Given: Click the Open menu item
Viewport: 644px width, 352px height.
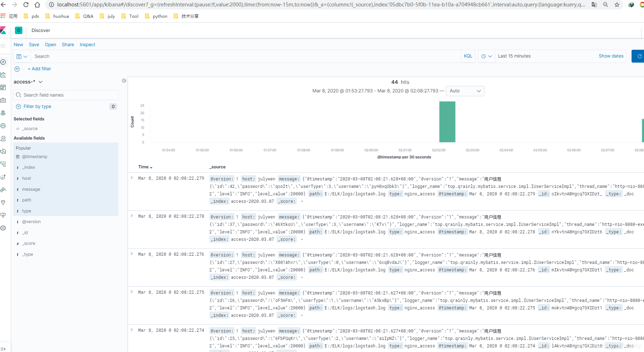Looking at the screenshot, I should 50,45.
